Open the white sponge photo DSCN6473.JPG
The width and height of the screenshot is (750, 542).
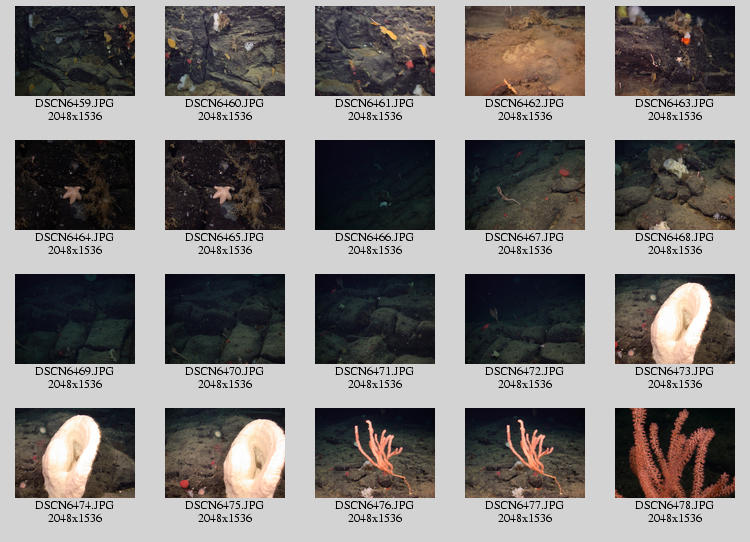click(x=675, y=319)
